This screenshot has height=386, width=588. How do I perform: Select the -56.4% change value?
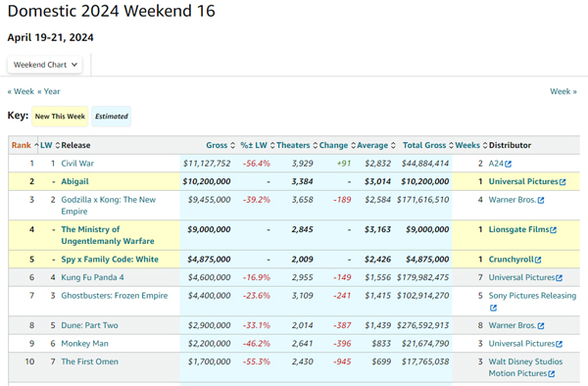coord(257,164)
